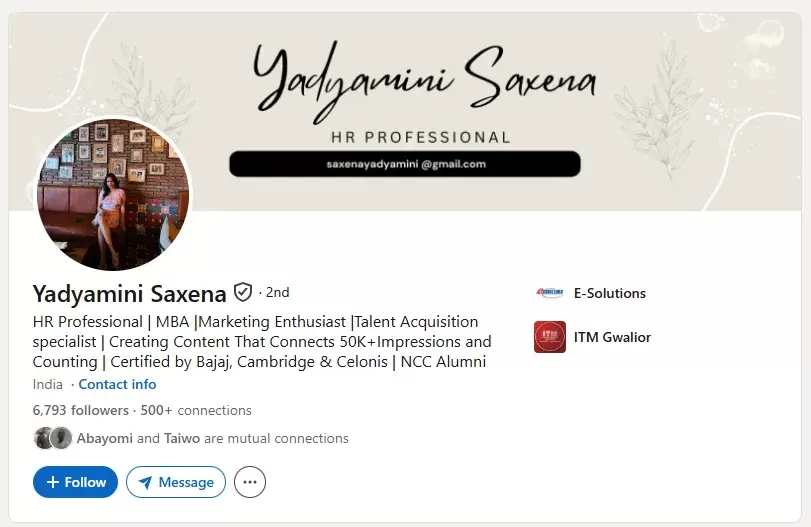Open the ITM Gwalior education name link
The height and width of the screenshot is (527, 811).
[x=612, y=337]
